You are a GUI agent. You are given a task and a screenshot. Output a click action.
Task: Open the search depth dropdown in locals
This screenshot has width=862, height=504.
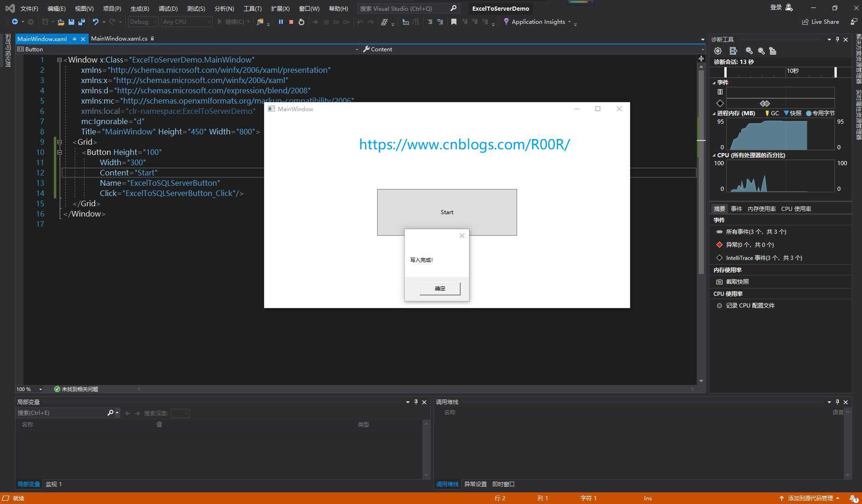(180, 413)
